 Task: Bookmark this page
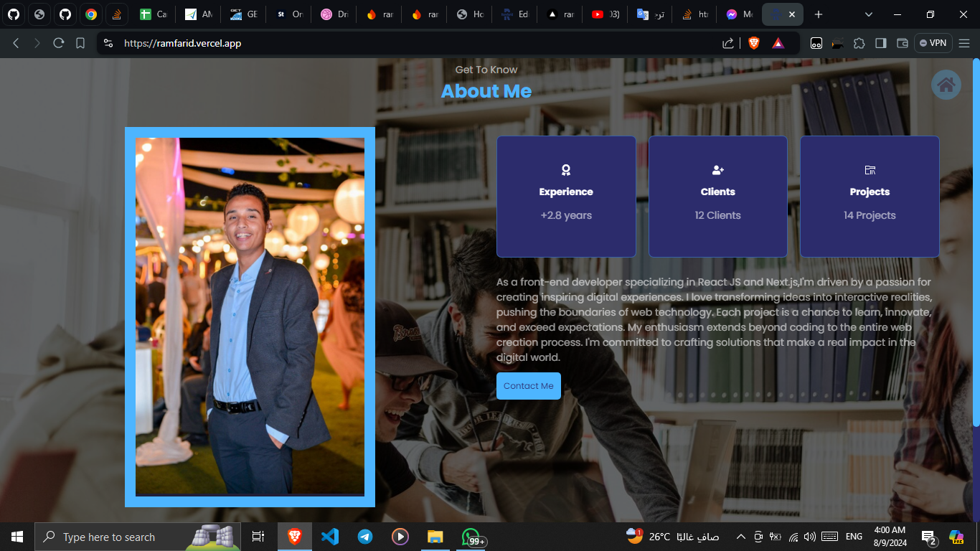(80, 43)
